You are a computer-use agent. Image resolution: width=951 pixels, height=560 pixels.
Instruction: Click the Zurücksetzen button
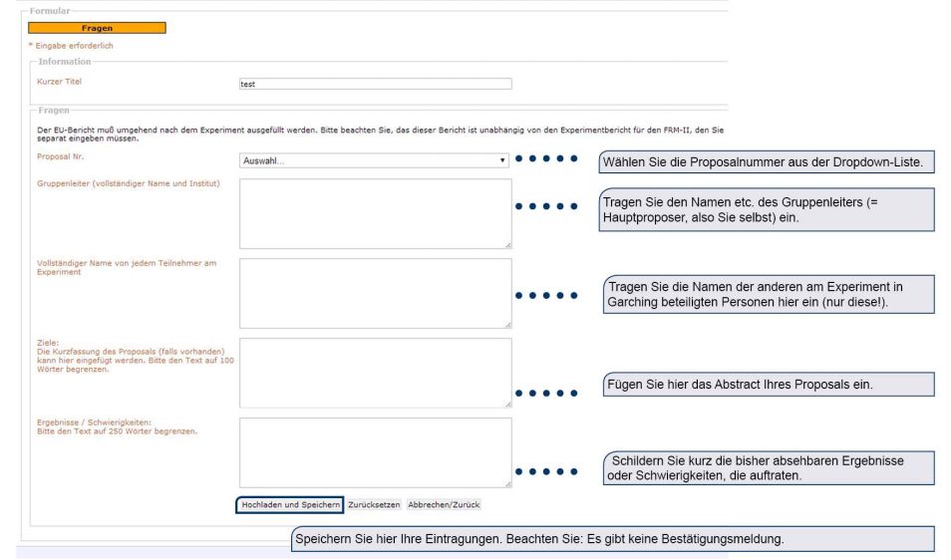pyautogui.click(x=374, y=505)
